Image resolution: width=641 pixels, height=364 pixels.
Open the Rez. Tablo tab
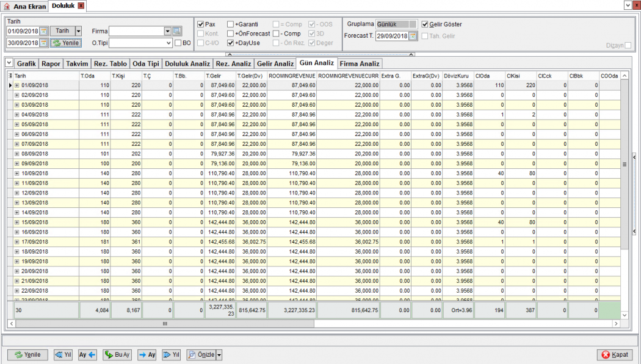pos(110,63)
